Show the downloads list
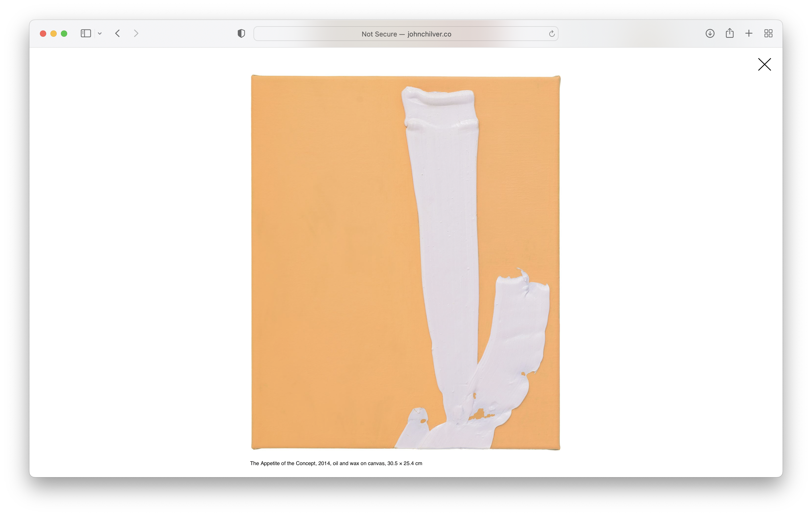This screenshot has width=812, height=516. (x=710, y=33)
